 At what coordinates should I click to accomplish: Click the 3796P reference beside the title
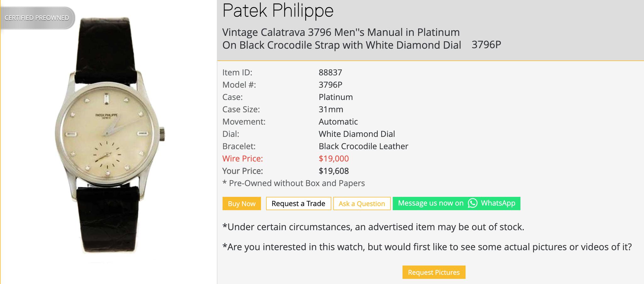click(486, 45)
